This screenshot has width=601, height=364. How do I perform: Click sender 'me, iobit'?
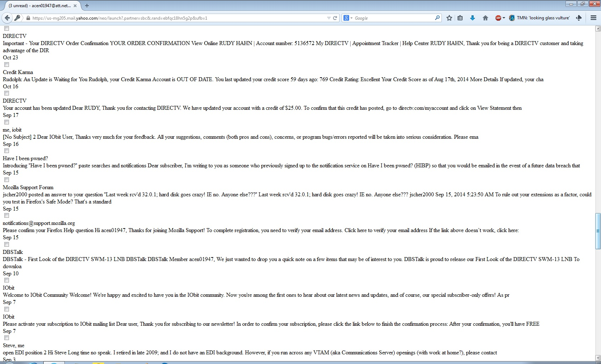coord(12,130)
